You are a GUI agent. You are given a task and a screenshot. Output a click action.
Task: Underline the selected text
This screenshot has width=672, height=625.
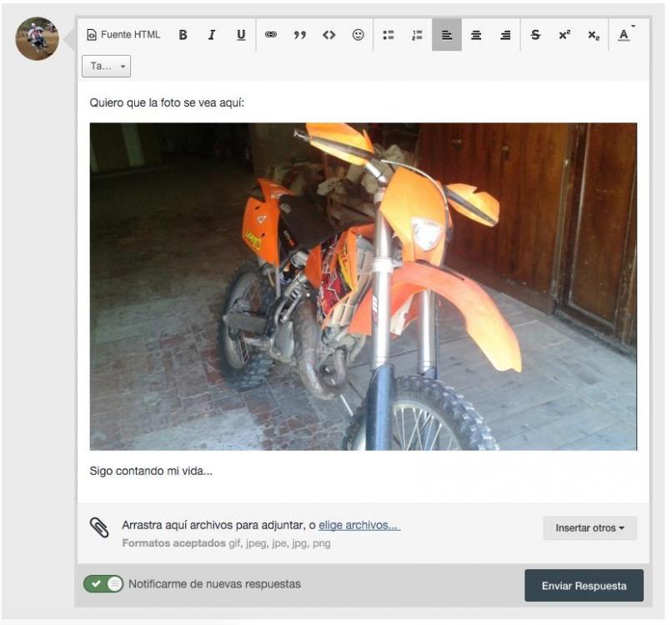(x=241, y=35)
